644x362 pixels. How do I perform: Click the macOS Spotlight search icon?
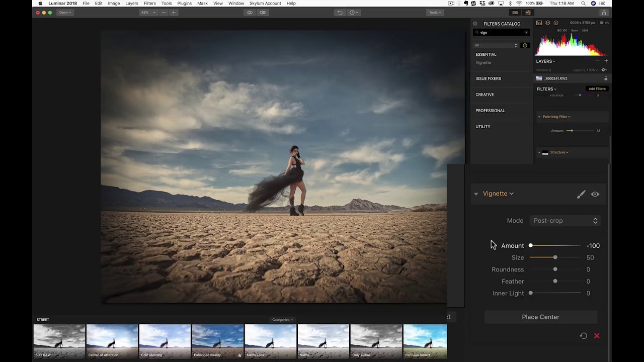[584, 4]
